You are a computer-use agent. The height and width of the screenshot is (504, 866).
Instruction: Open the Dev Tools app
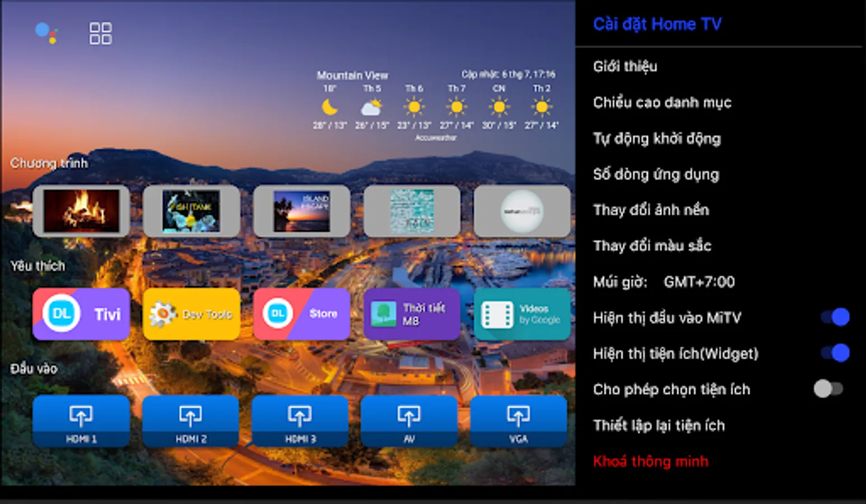click(x=191, y=314)
